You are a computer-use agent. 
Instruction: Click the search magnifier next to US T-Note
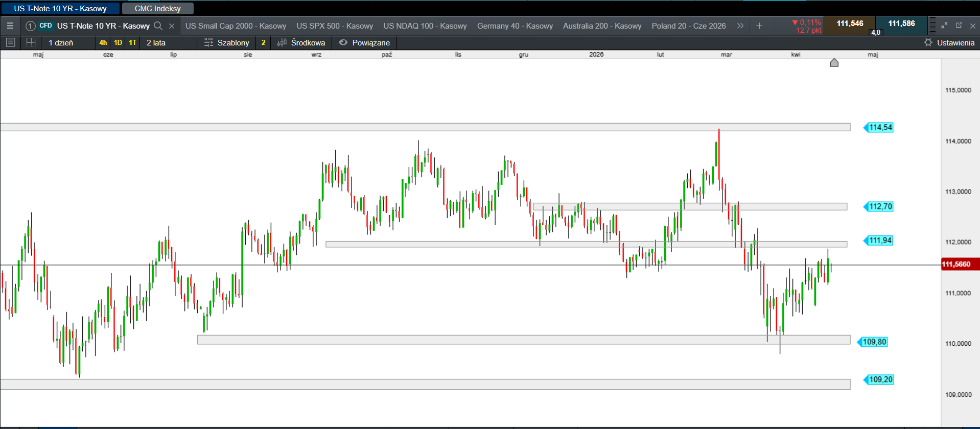[x=158, y=26]
